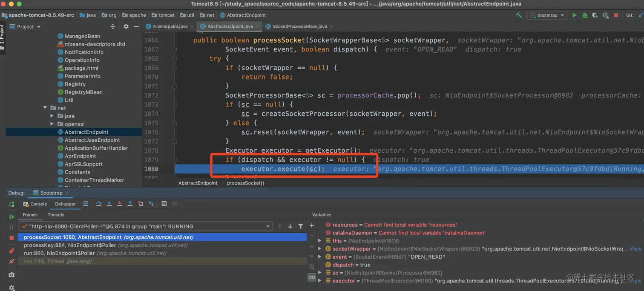
Task: Open Project panel settings gear
Action: [126, 26]
